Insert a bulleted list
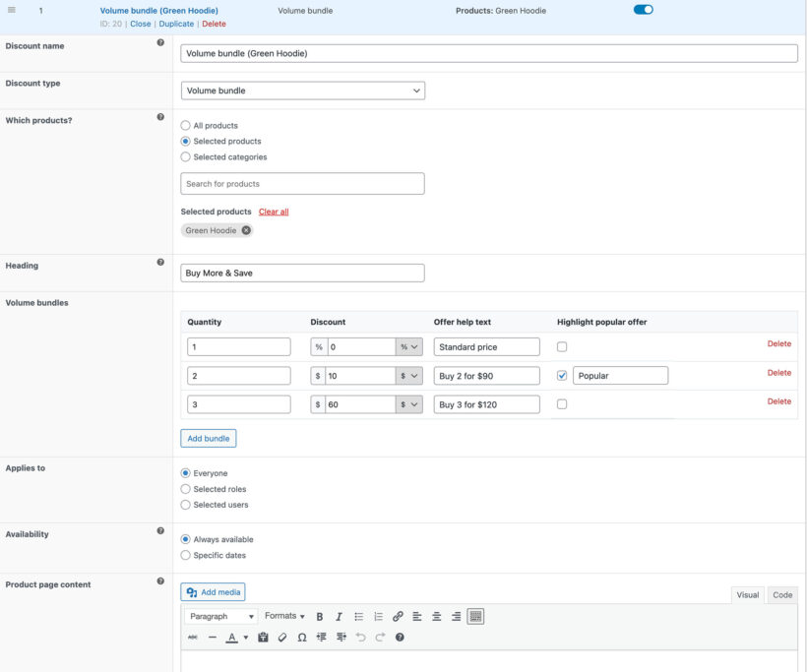The width and height of the screenshot is (807, 672). pos(358,616)
